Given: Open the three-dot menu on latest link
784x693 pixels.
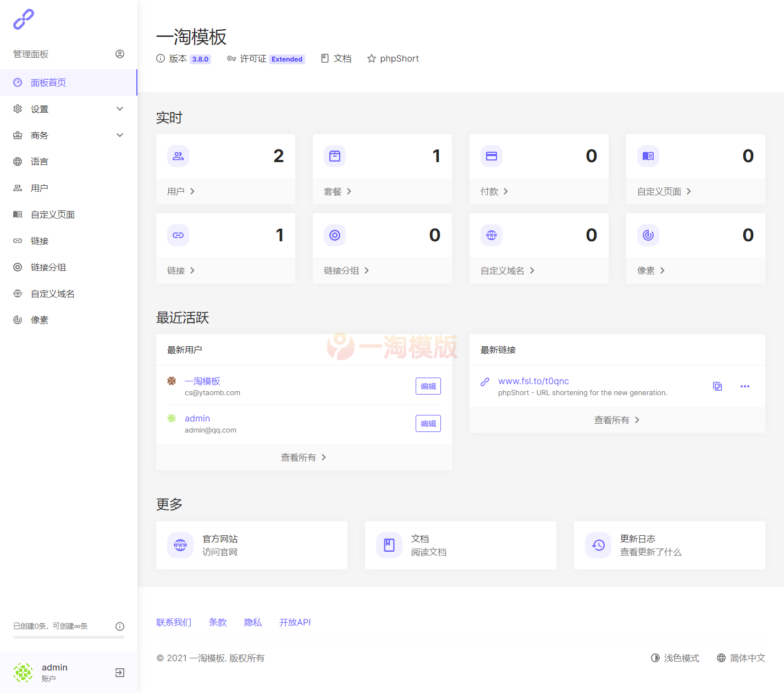Looking at the screenshot, I should [745, 386].
